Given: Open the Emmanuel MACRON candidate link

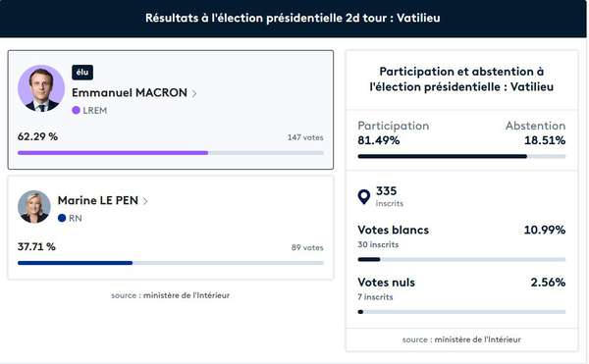Looking at the screenshot, I should click(130, 92).
